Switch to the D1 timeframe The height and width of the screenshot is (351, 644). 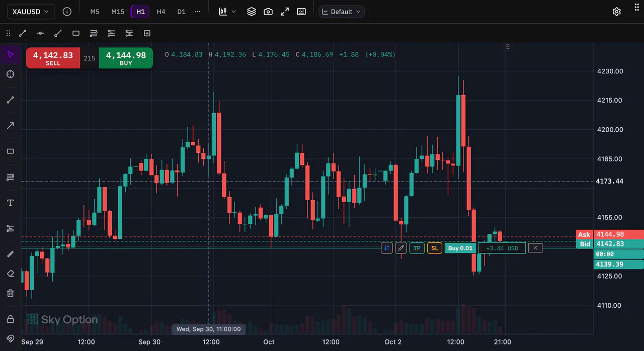[x=181, y=12]
